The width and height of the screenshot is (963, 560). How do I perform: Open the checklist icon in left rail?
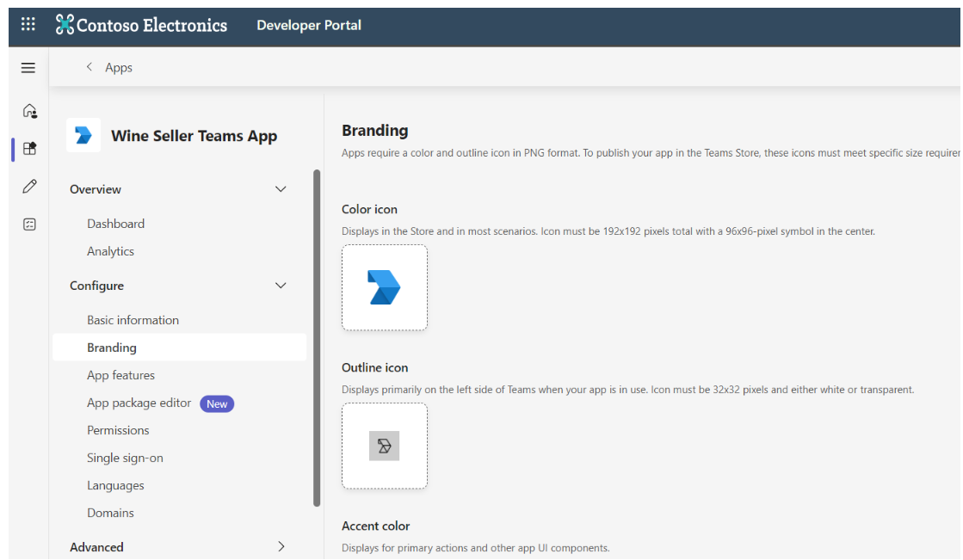pyautogui.click(x=29, y=225)
